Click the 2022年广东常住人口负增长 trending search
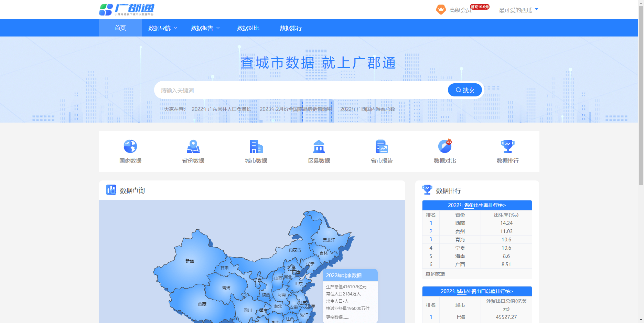This screenshot has height=323, width=644. 221,109
